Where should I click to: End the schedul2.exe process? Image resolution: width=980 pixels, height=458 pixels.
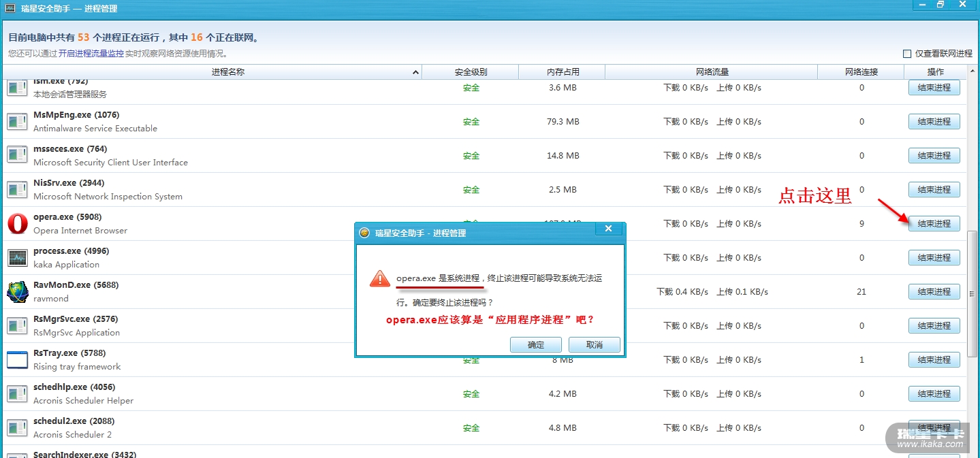(x=934, y=427)
